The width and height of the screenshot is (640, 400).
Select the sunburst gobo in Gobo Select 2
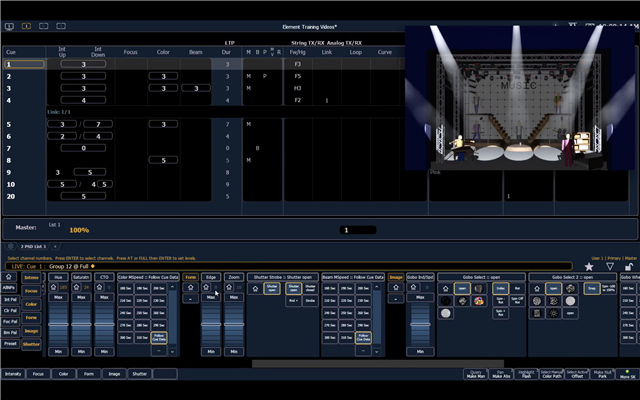pyautogui.click(x=554, y=313)
